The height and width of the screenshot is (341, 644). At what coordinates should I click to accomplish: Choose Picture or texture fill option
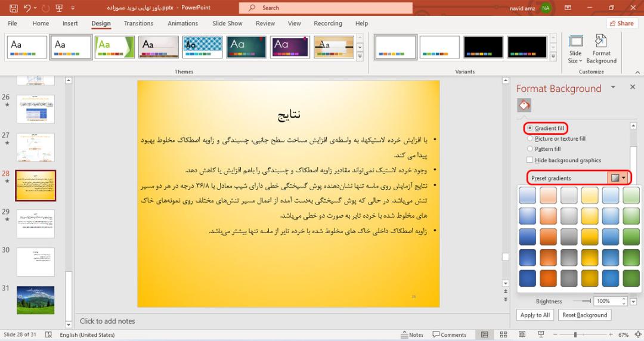[556, 138]
